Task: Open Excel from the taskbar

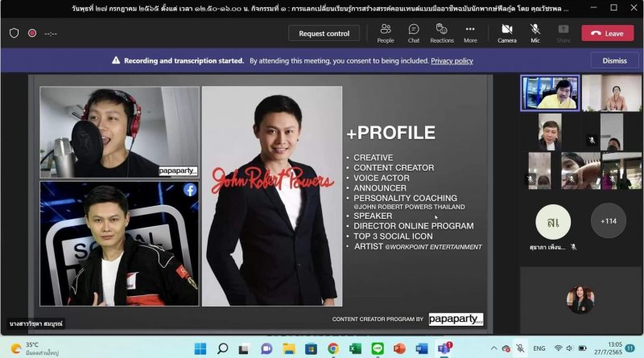Action: [355, 348]
